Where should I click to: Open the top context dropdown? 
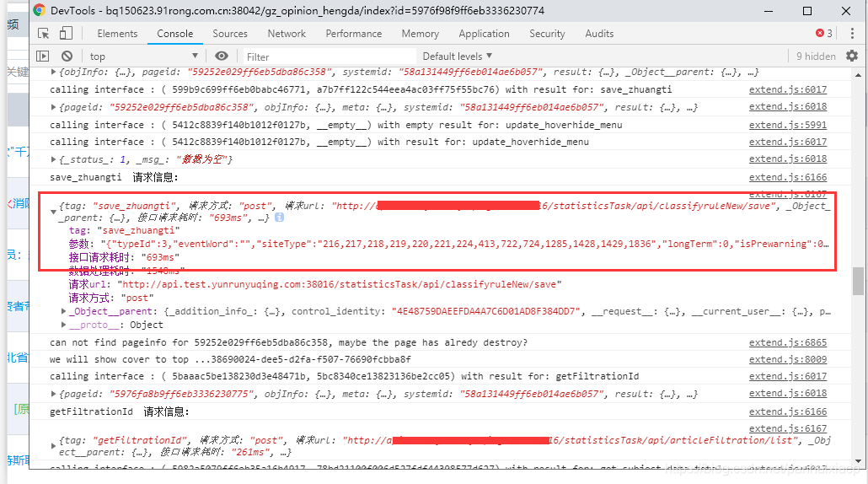(143, 56)
